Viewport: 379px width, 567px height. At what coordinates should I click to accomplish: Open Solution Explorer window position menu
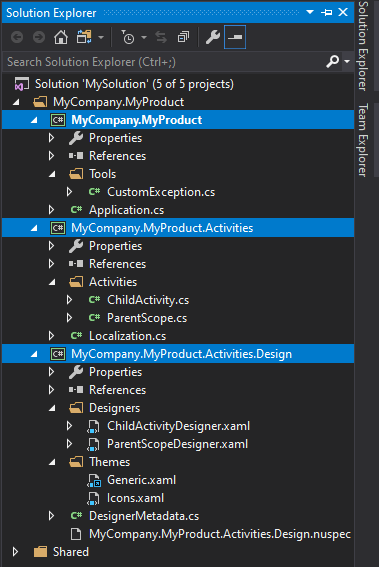[x=310, y=12]
